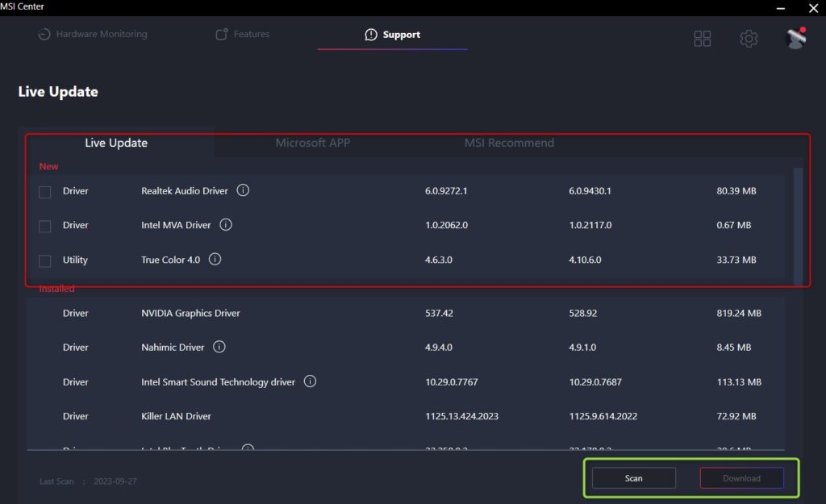Viewport: 826px width, 504px height.
Task: Click NVIDIA version 528.92
Action: tap(582, 313)
